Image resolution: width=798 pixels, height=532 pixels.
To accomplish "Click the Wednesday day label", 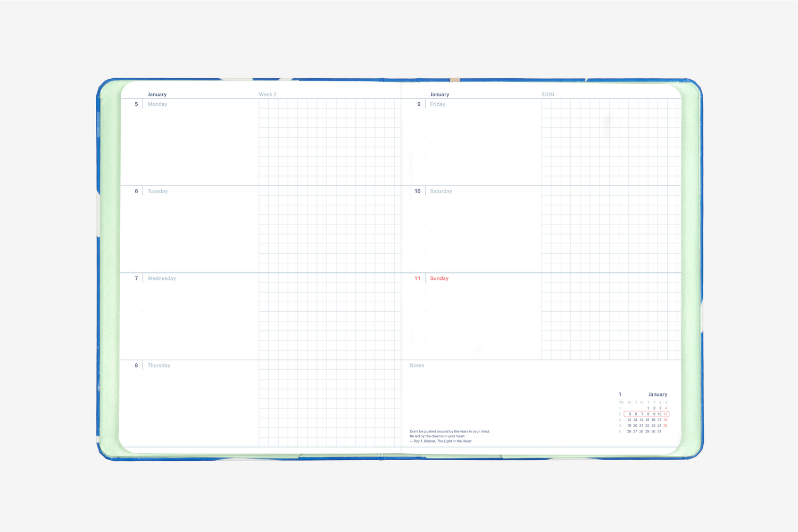I will point(161,279).
